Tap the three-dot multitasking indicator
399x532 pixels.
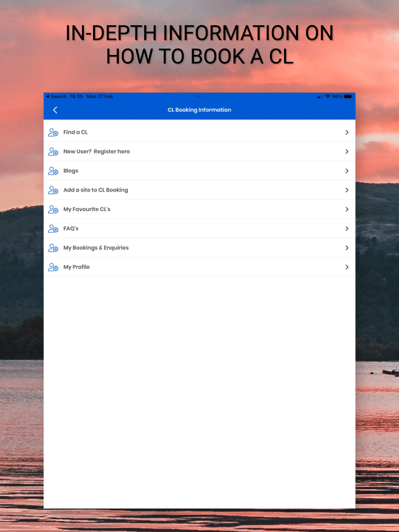(x=199, y=96)
